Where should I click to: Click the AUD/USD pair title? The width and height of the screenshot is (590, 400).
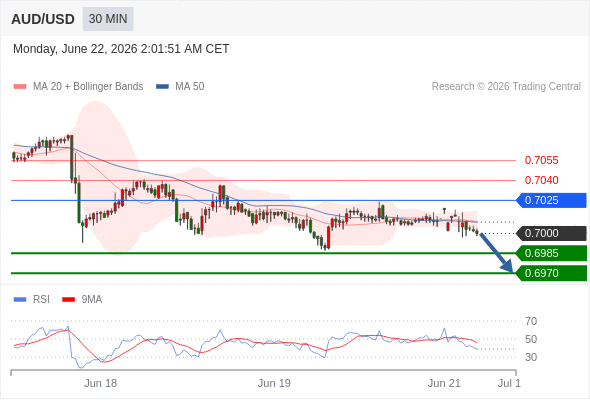[x=43, y=19]
